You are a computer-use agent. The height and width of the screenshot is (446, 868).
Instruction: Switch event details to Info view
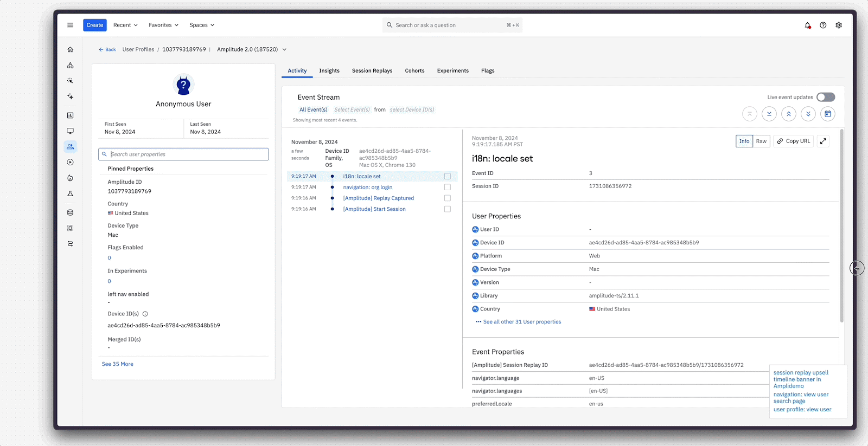(x=744, y=141)
